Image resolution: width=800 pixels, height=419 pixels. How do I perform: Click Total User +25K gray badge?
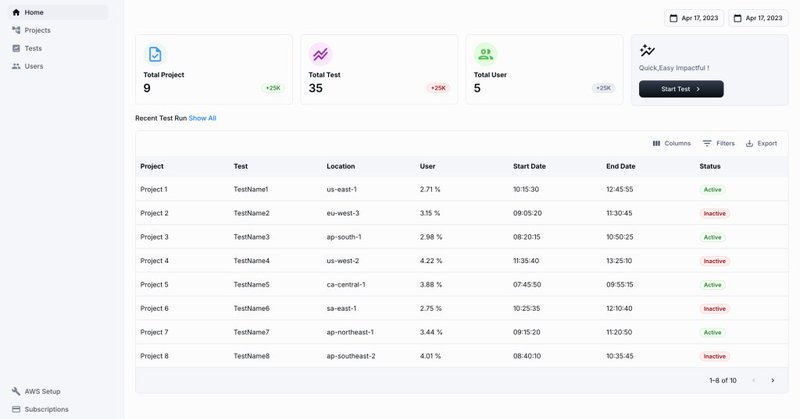click(604, 88)
